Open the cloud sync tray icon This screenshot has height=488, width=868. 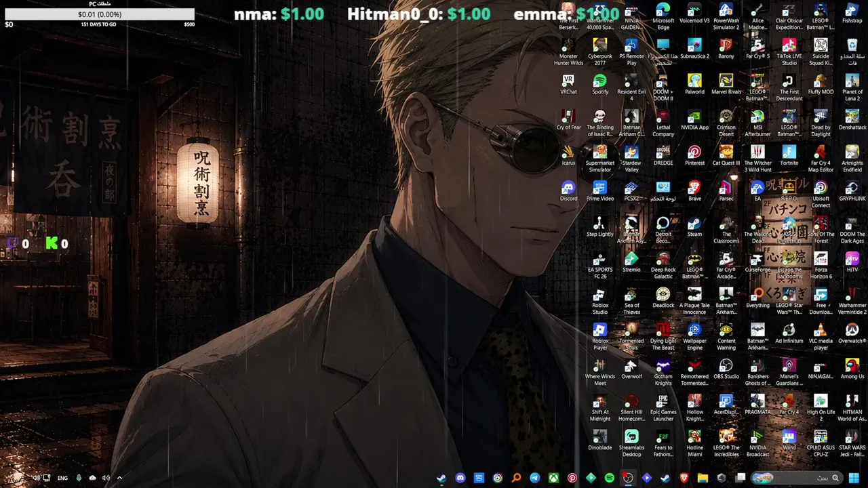(x=93, y=478)
